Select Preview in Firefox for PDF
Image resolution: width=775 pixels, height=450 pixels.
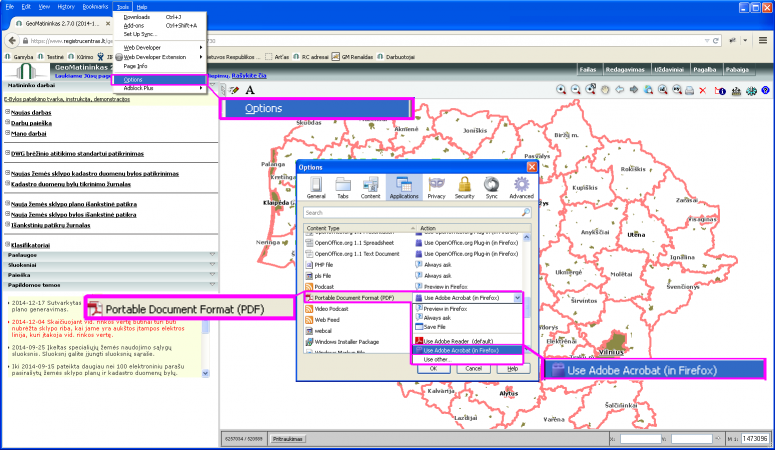pyautogui.click(x=467, y=309)
